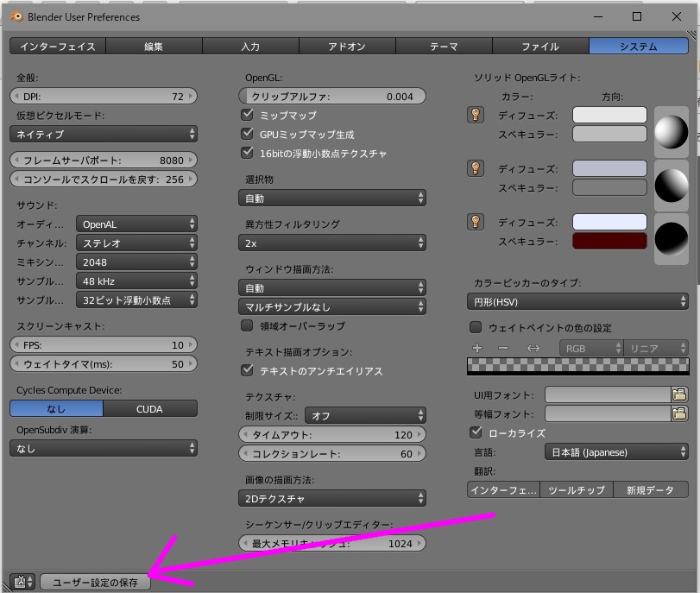Click フレームサーバポート 8080 field

(104, 160)
